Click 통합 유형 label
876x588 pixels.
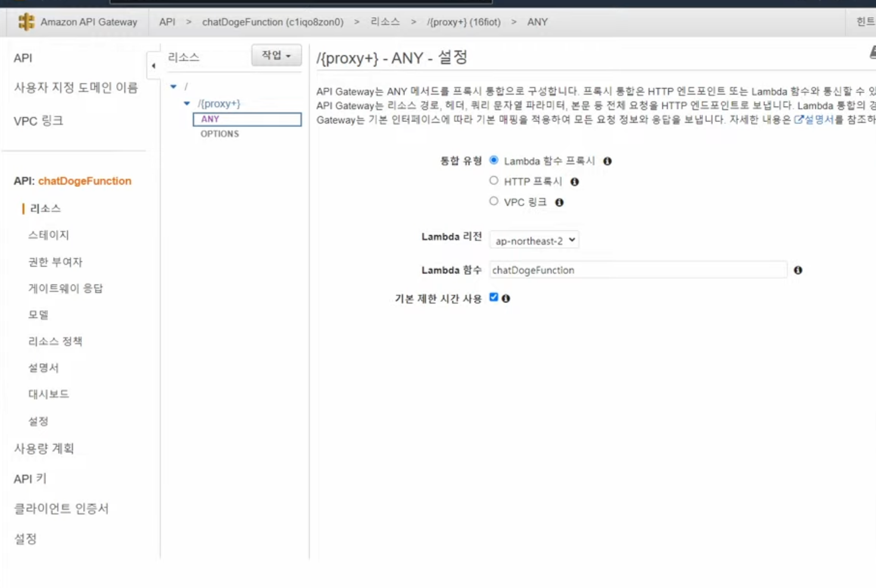pos(460,161)
